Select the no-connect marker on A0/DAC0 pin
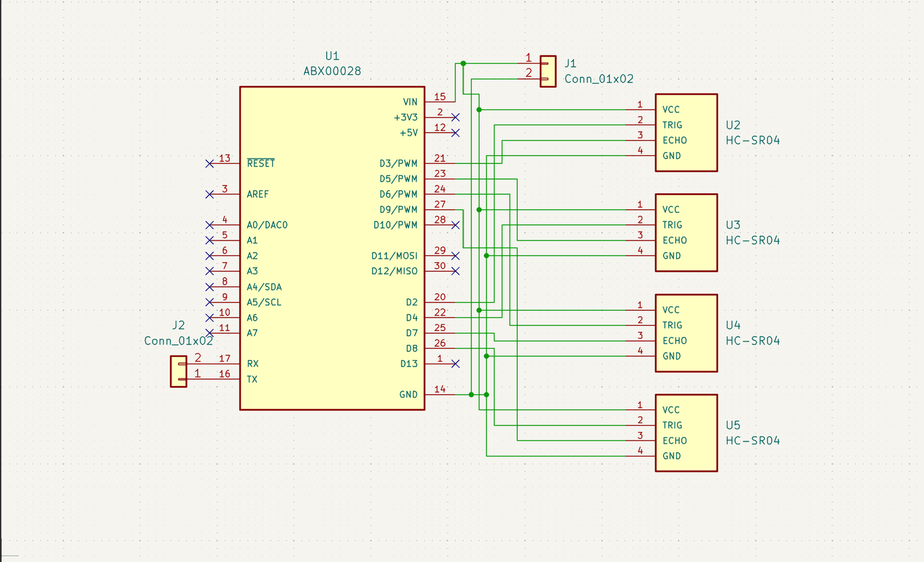924x562 pixels. pyautogui.click(x=210, y=225)
